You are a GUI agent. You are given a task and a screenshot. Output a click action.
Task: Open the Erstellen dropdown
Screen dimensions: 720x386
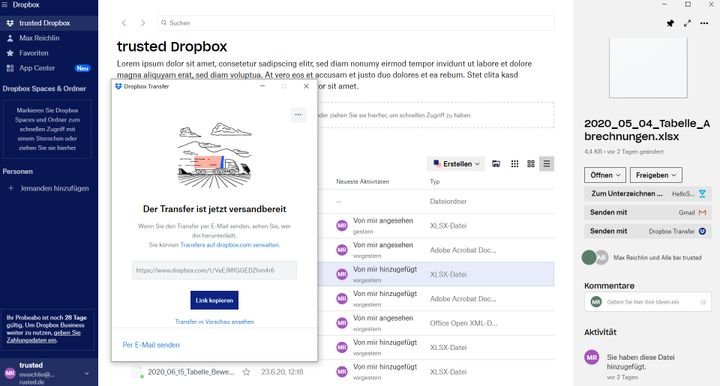456,164
